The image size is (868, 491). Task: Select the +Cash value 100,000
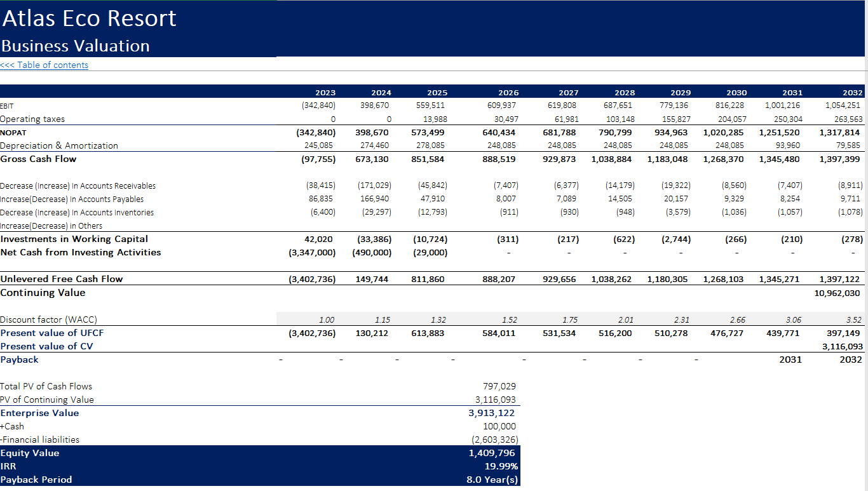click(499, 426)
